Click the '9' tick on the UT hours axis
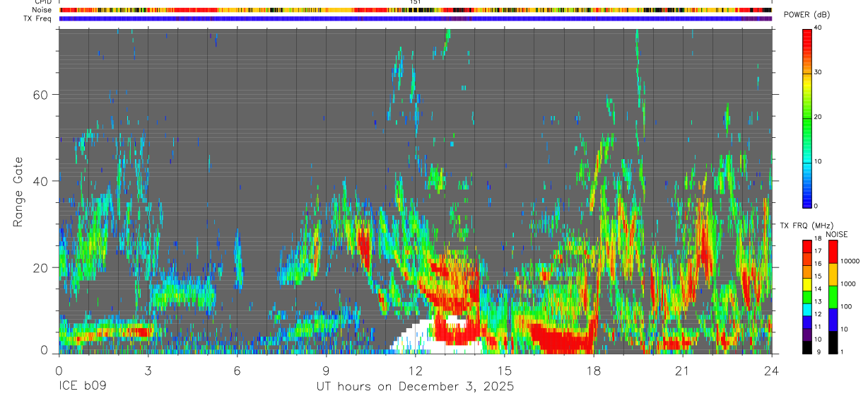The height and width of the screenshot is (401, 868). (326, 370)
